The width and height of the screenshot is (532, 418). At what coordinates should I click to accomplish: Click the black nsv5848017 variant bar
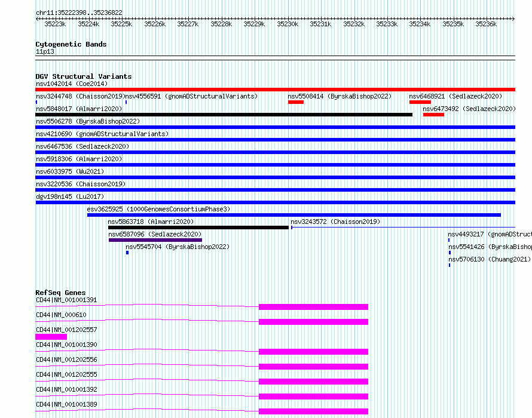click(224, 115)
